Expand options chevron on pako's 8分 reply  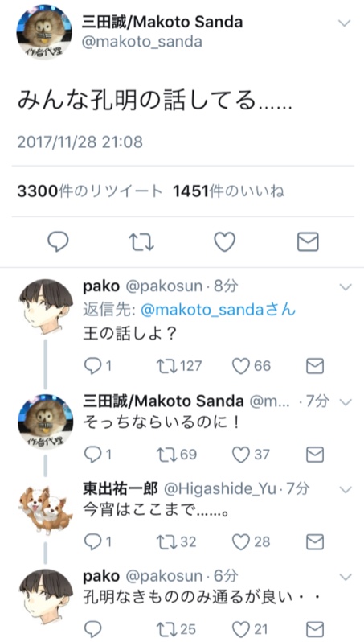346,287
